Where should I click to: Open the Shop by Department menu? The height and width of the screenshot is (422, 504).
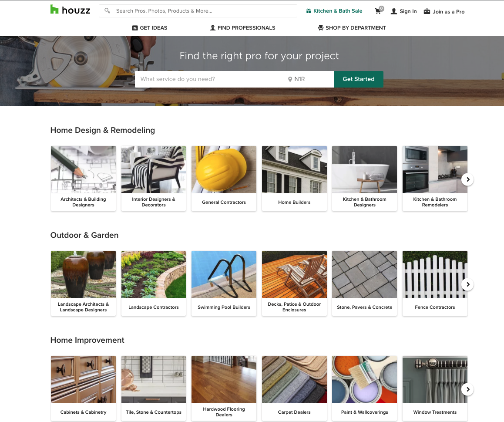(352, 28)
